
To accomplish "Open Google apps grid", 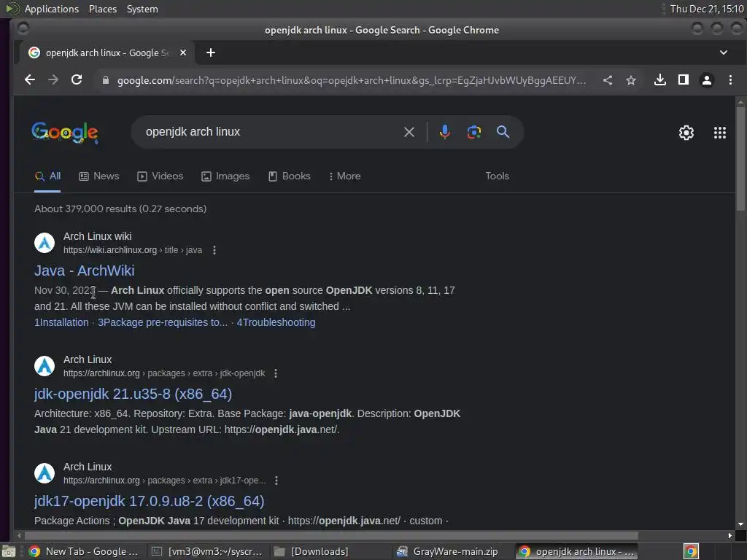I will [719, 133].
